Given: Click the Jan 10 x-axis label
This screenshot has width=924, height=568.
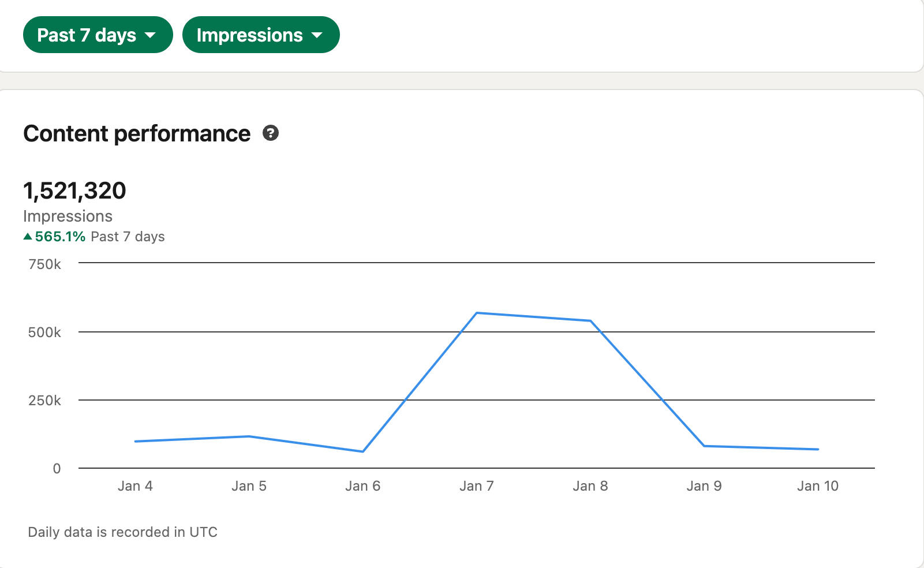Looking at the screenshot, I should coord(818,486).
